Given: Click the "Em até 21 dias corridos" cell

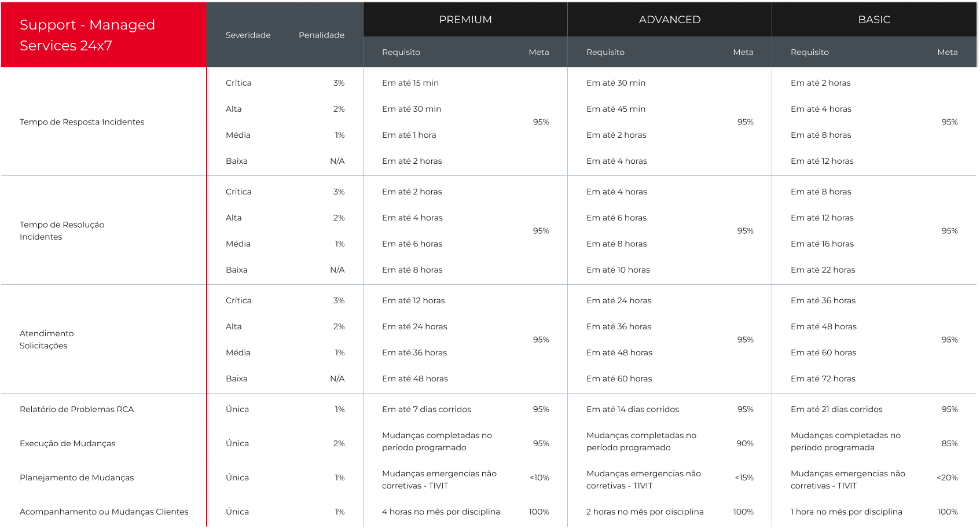Looking at the screenshot, I should coord(836,409).
